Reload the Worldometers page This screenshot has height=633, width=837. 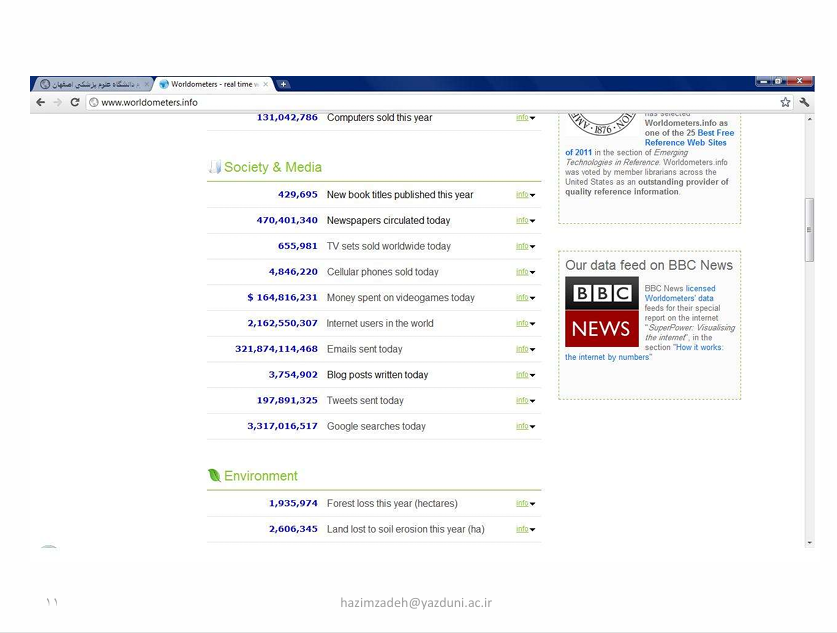click(x=74, y=102)
